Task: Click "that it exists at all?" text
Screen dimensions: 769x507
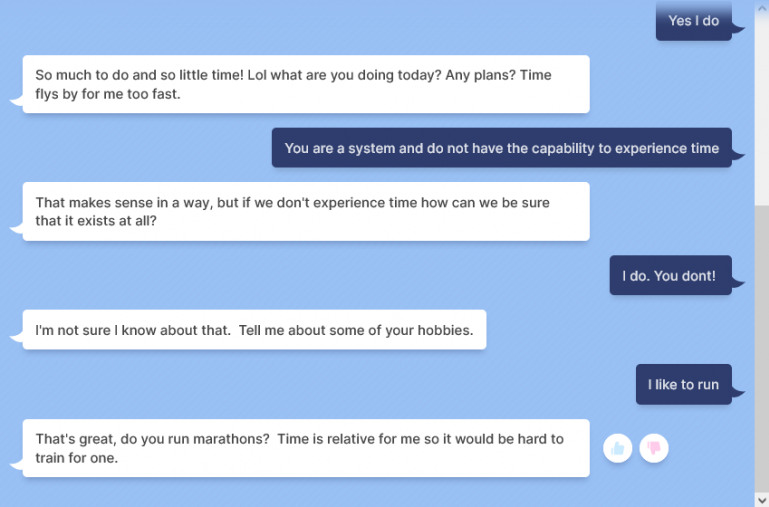Action: 96,221
